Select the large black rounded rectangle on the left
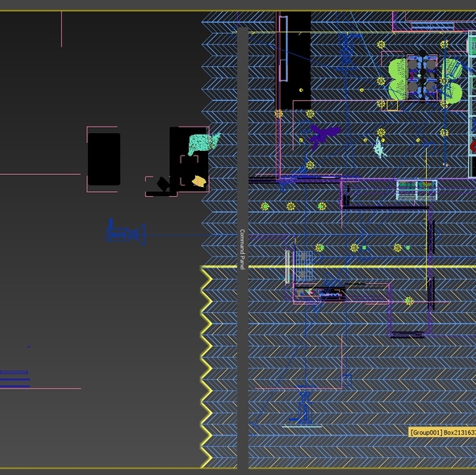The width and height of the screenshot is (476, 475). [104, 159]
